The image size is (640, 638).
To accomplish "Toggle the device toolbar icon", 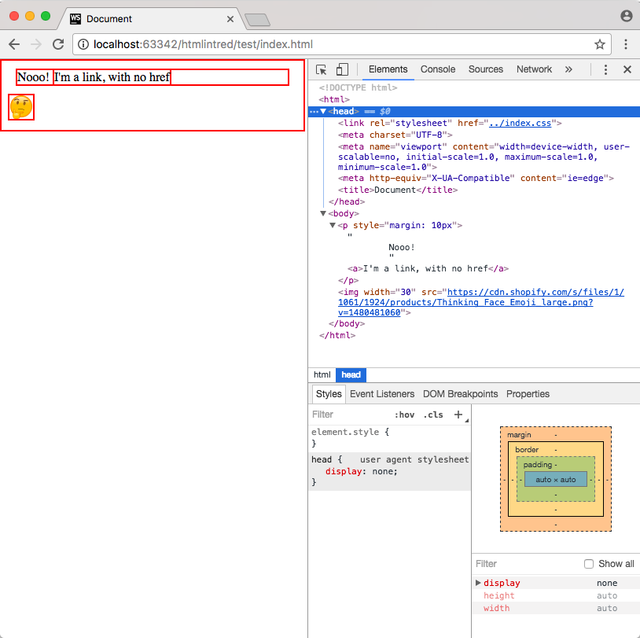I will (x=342, y=69).
